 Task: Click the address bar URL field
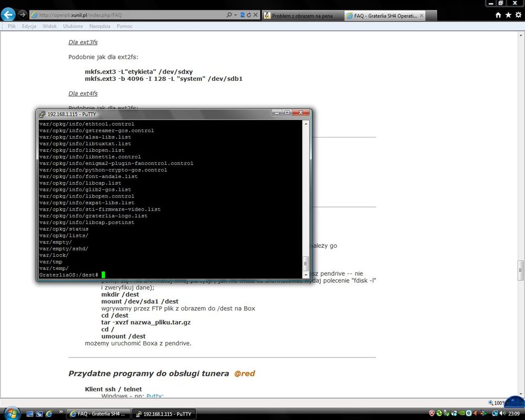pos(131,15)
